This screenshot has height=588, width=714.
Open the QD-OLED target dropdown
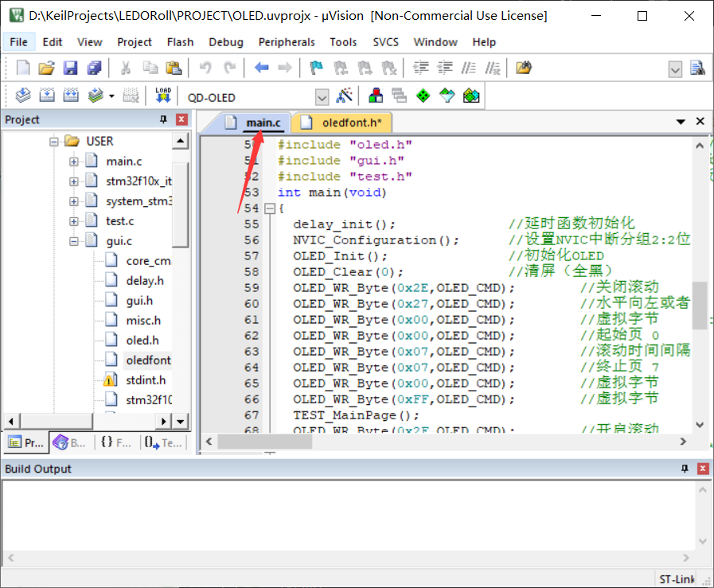[x=322, y=97]
